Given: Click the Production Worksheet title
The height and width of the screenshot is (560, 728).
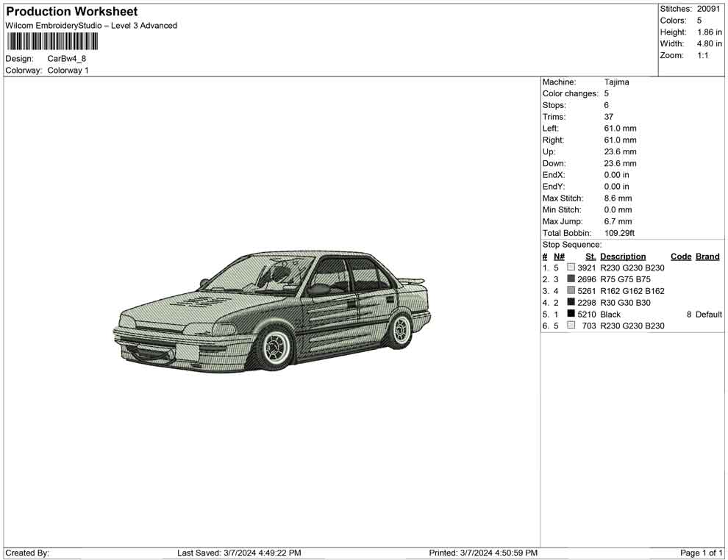Looking at the screenshot, I should 71,12.
